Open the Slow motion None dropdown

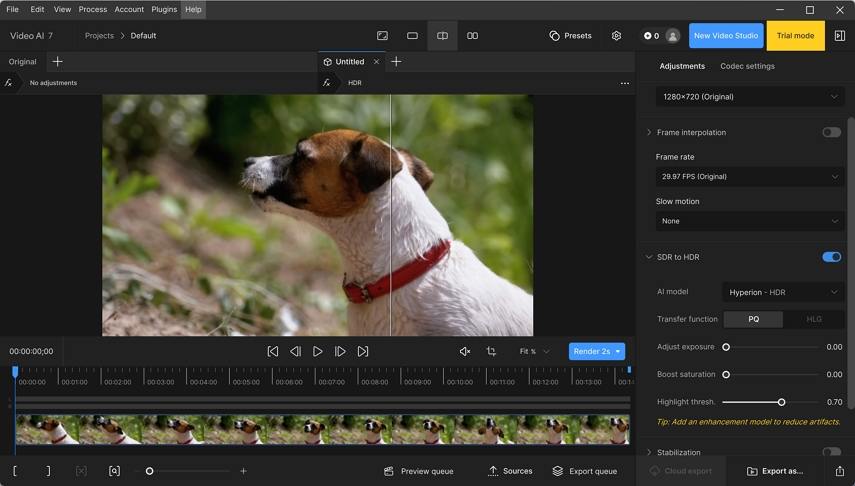(x=750, y=221)
